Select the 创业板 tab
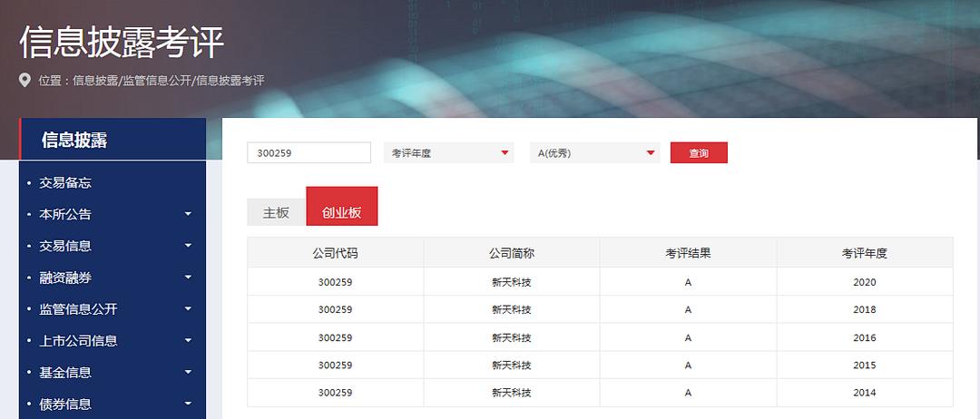The height and width of the screenshot is (419, 980). tap(341, 213)
